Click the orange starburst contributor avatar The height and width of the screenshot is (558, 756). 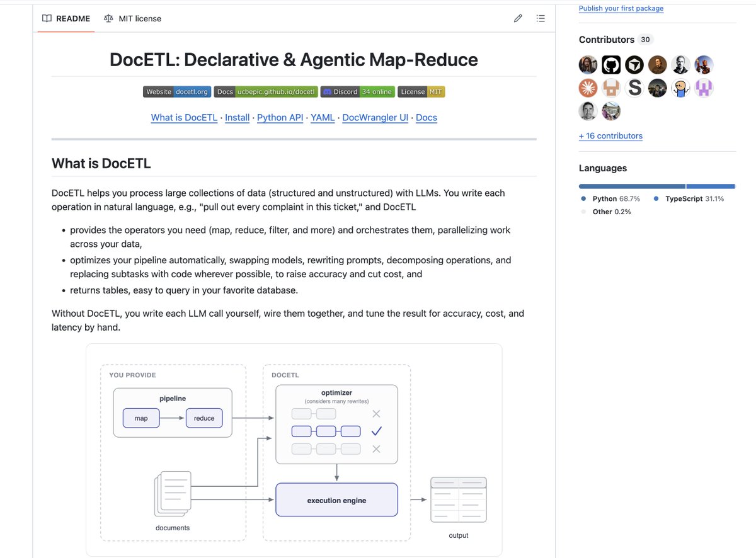coord(588,88)
